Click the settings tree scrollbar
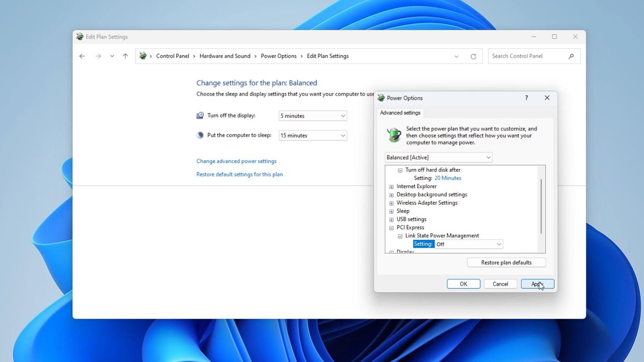Screen dimensions: 644x362 [x=541, y=206]
